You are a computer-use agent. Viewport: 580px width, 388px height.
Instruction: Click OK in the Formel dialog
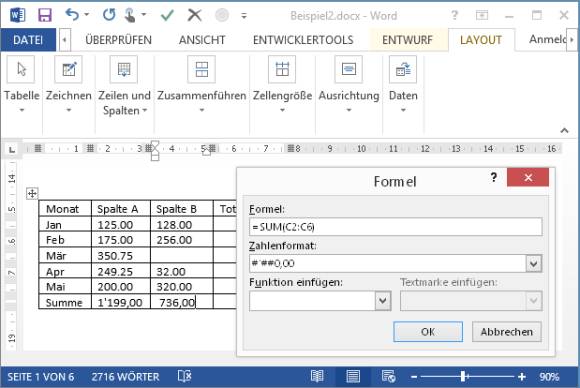(428, 332)
